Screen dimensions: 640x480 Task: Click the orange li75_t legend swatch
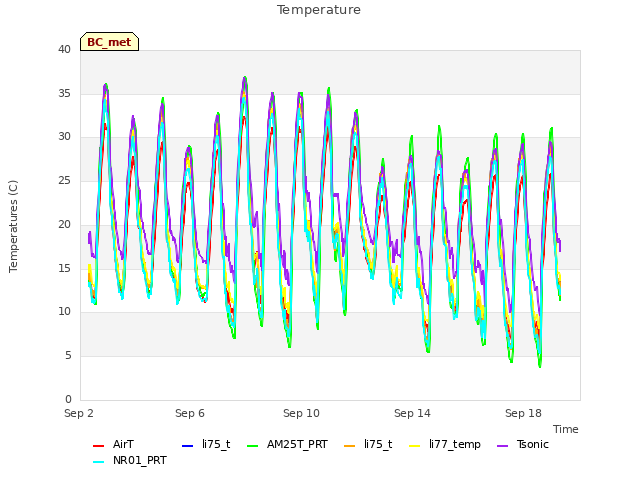pos(350,445)
